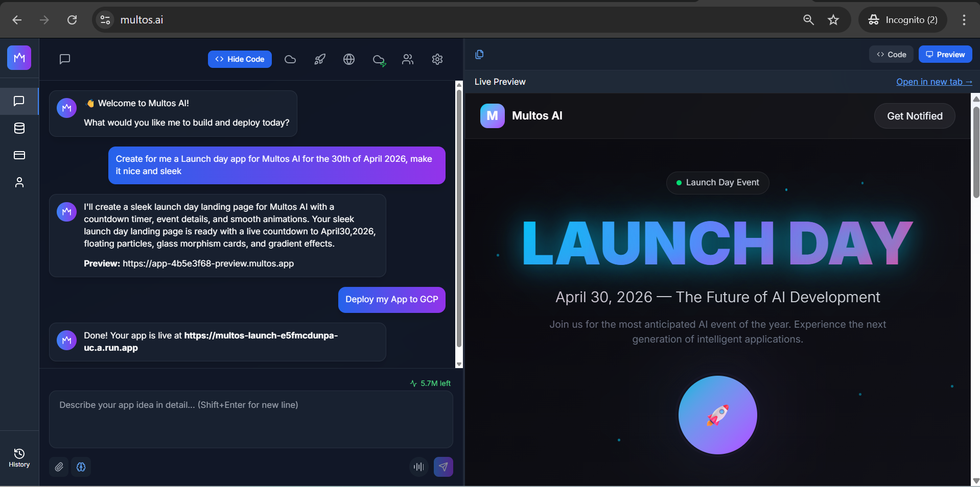The width and height of the screenshot is (980, 487).
Task: Click the preview pane vertical scrollbar
Action: (976, 152)
